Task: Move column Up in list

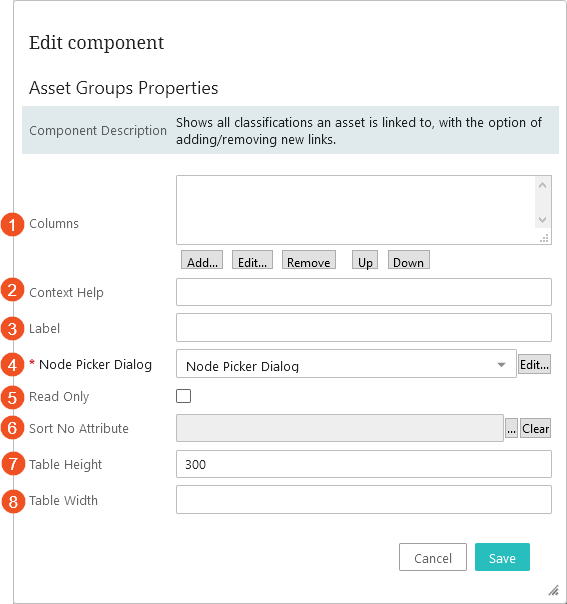Action: (x=365, y=260)
